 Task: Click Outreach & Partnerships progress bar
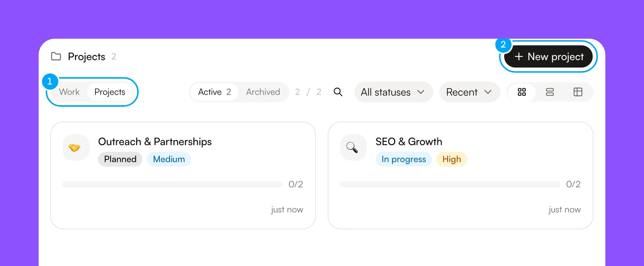click(173, 184)
